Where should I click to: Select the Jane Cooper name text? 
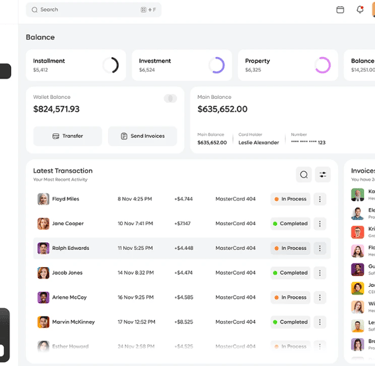pos(68,224)
